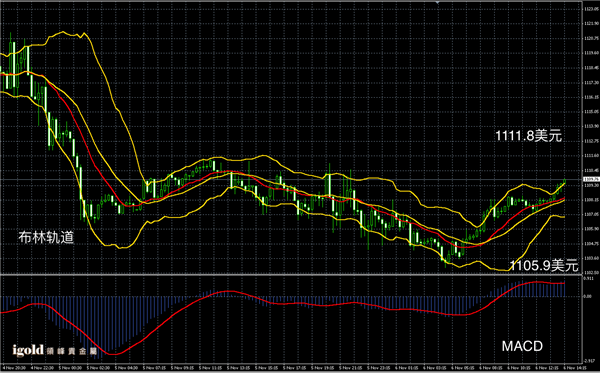Select the 5 Nov 13:15 time axis label

tap(238, 368)
